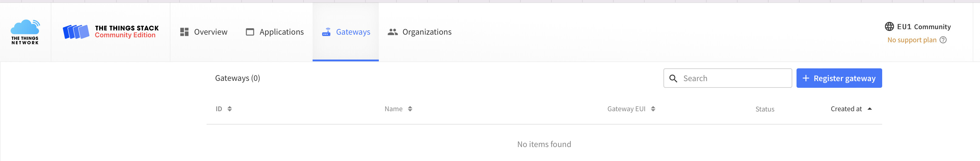Screen dimensions: 980x161
Task: Click the support plan question mark icon
Action: (943, 40)
